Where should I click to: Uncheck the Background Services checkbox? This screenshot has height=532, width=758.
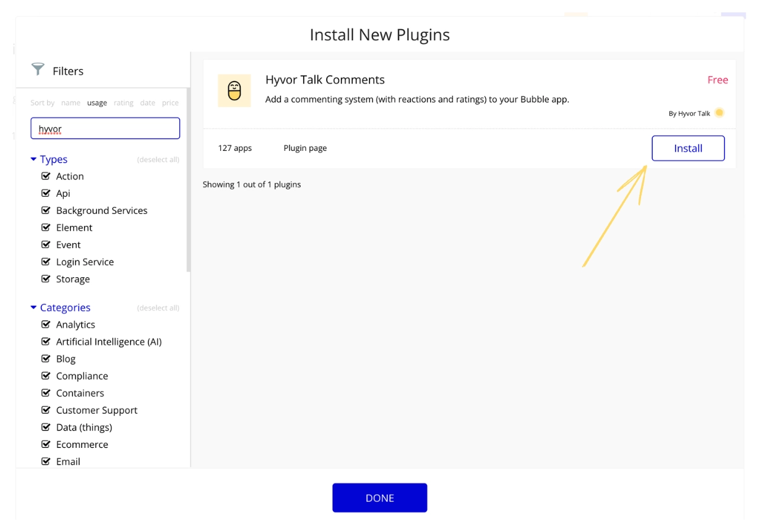46,210
